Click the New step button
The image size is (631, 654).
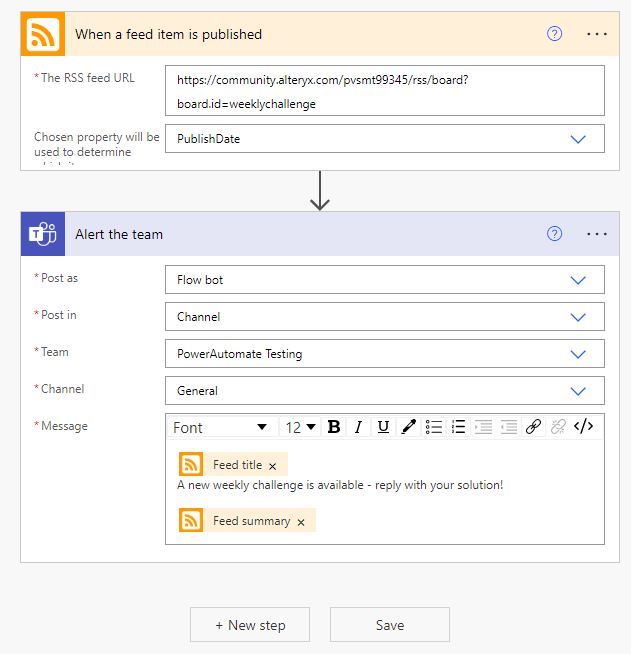[250, 625]
